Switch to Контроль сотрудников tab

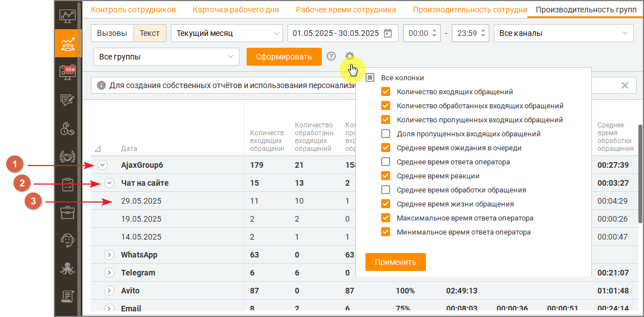coord(133,10)
